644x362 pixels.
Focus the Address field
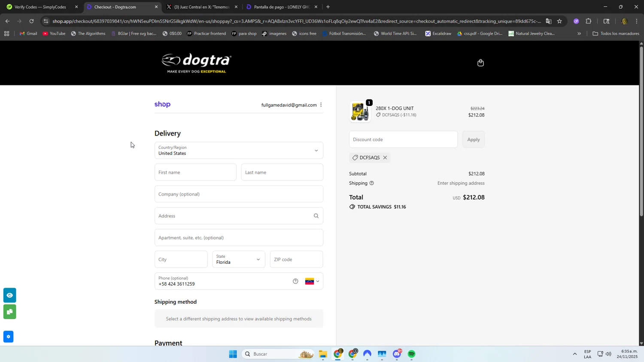click(239, 216)
